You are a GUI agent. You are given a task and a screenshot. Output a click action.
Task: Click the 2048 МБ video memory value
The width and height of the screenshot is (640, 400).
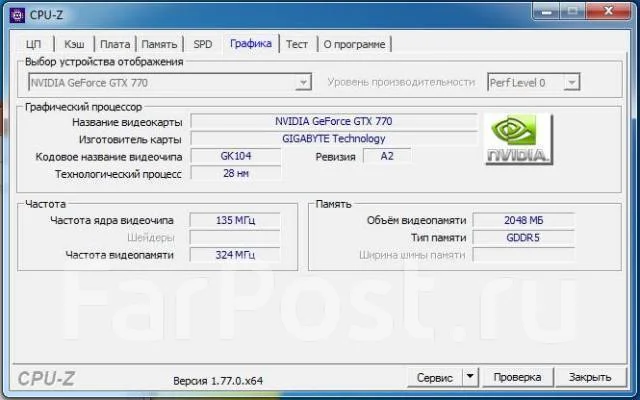[x=523, y=220]
